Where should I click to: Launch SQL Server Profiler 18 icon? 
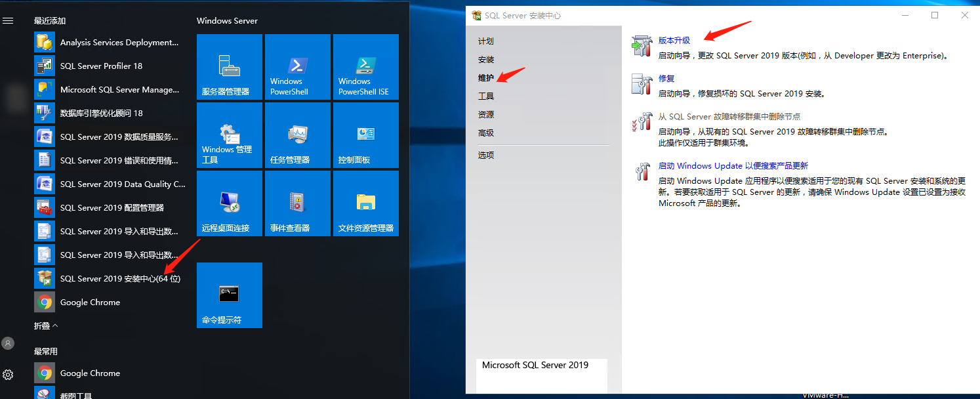point(45,66)
